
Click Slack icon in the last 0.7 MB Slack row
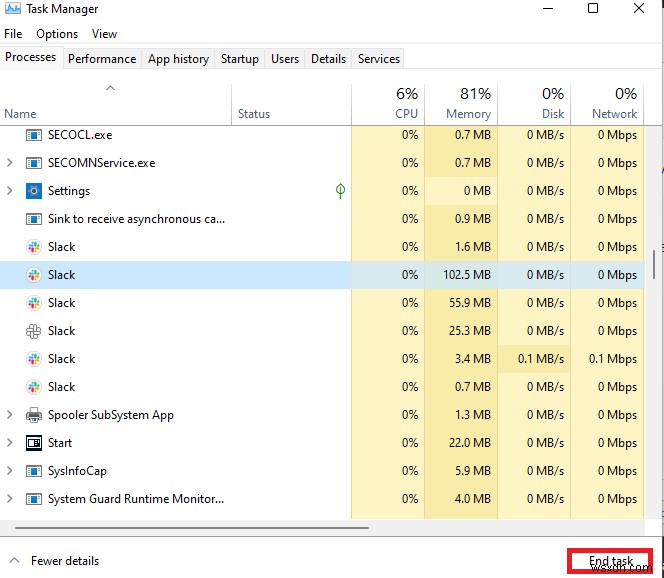point(34,387)
